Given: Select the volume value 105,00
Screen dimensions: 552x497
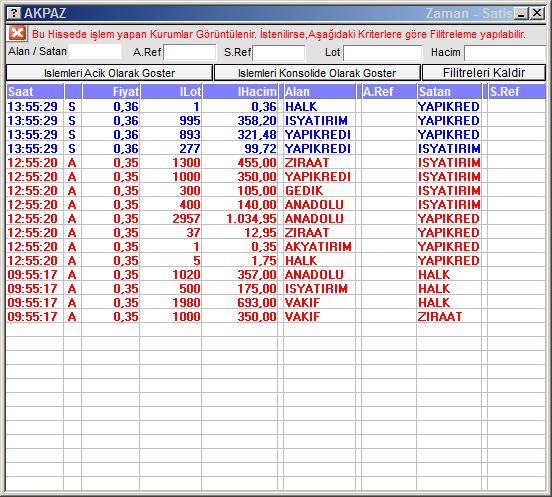Looking at the screenshot, I should 257,191.
